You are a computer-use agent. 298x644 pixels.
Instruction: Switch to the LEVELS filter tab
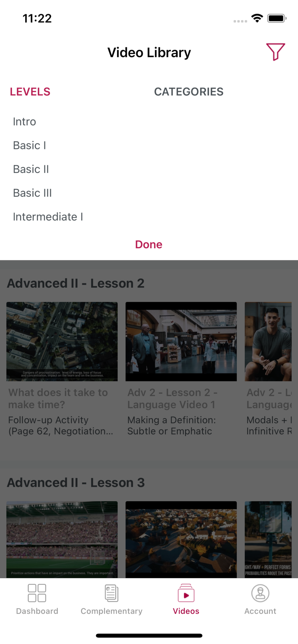30,92
